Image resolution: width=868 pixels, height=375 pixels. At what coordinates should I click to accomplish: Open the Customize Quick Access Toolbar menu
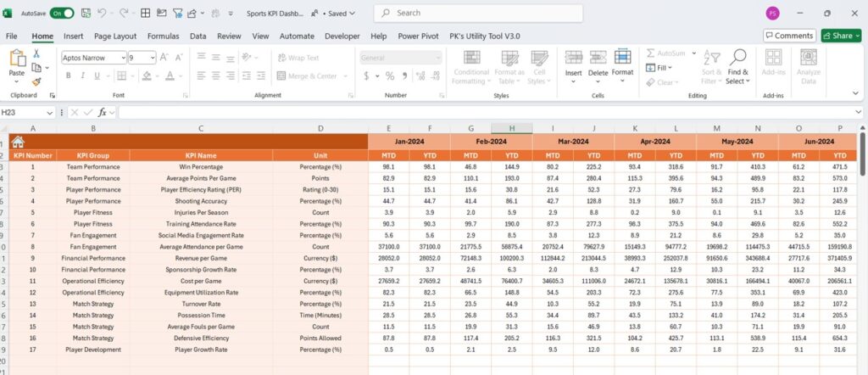coord(231,14)
